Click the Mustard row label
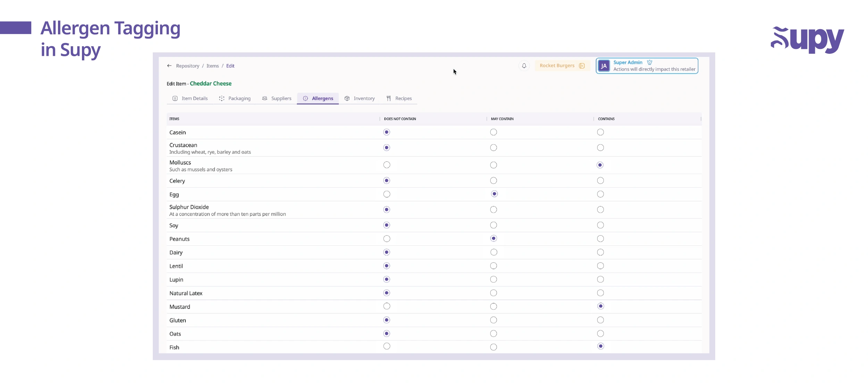Viewport: 868px width, 383px height. (x=180, y=307)
